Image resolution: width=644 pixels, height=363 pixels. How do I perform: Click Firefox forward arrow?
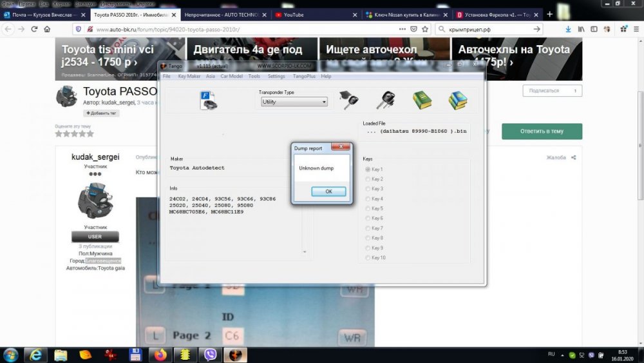coord(21,29)
